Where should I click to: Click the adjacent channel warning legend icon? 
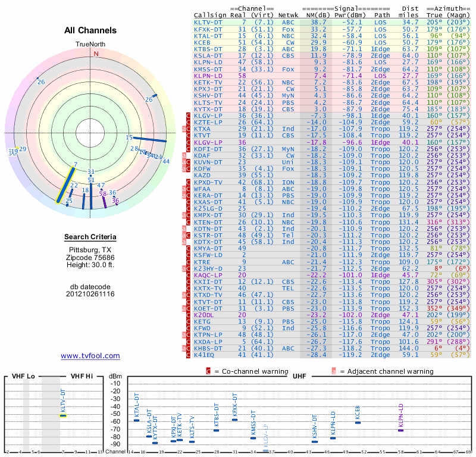tap(334, 371)
